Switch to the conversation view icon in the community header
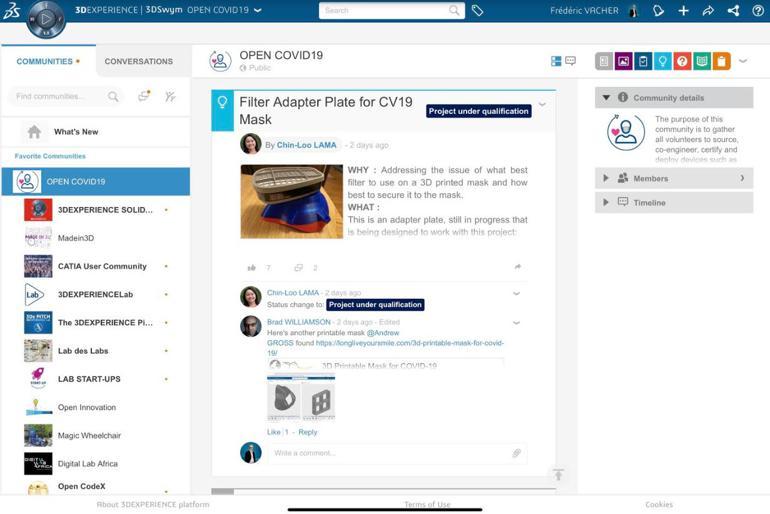The height and width of the screenshot is (514, 770). pos(571,61)
